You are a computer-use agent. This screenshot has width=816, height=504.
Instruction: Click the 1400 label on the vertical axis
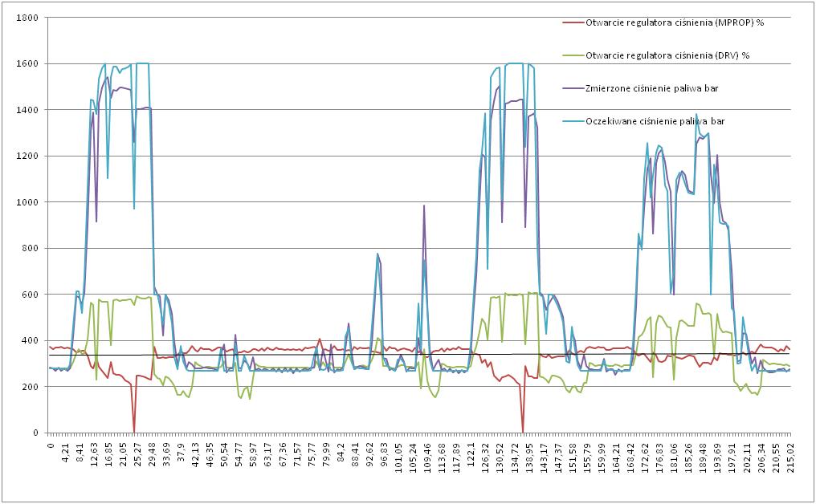28,110
